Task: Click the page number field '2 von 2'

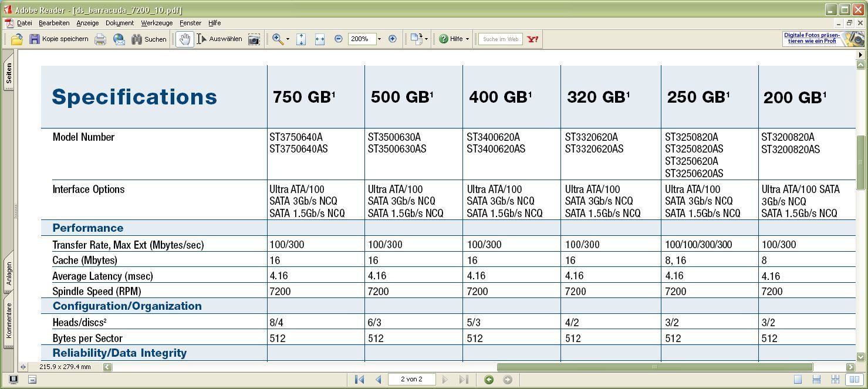Action: 411,380
